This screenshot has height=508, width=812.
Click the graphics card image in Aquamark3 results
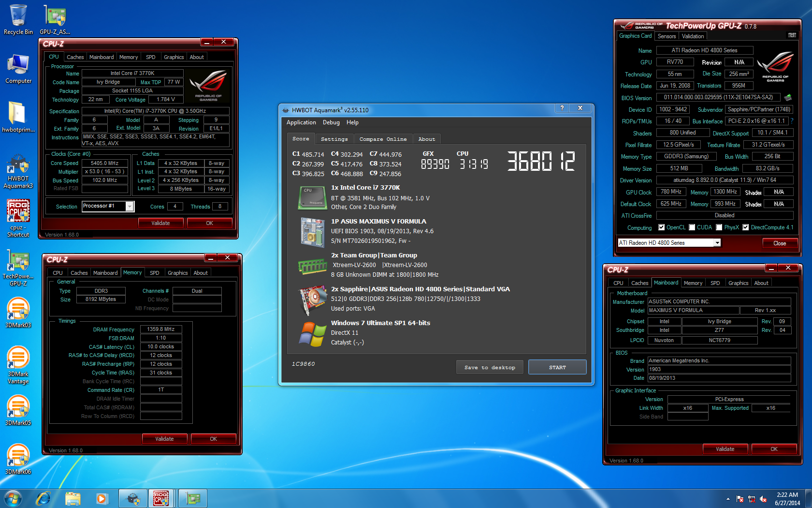313,299
